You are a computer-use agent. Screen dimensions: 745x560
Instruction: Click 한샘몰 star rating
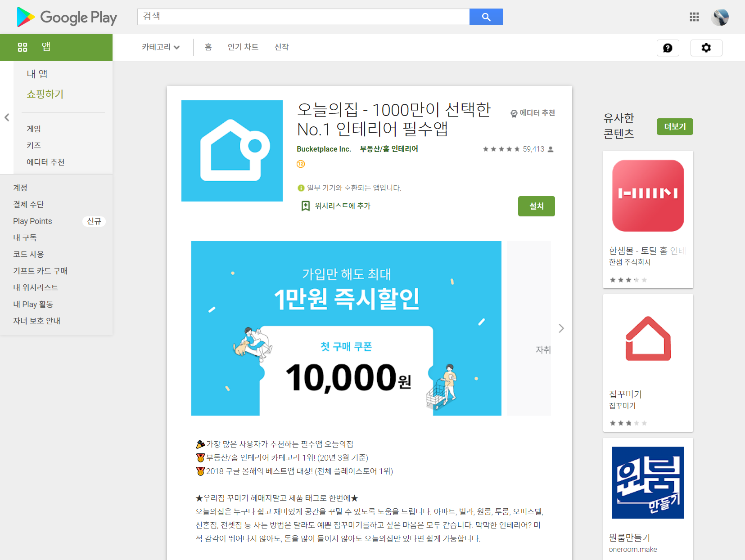[628, 280]
